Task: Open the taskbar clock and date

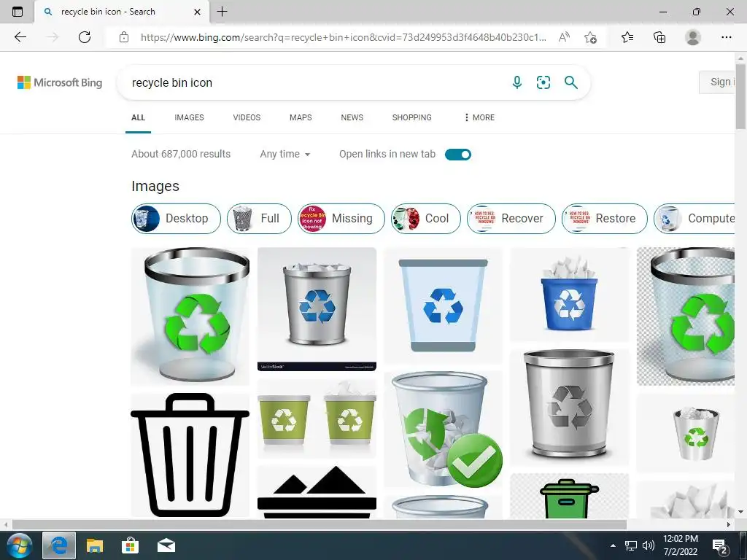Action: click(681, 545)
